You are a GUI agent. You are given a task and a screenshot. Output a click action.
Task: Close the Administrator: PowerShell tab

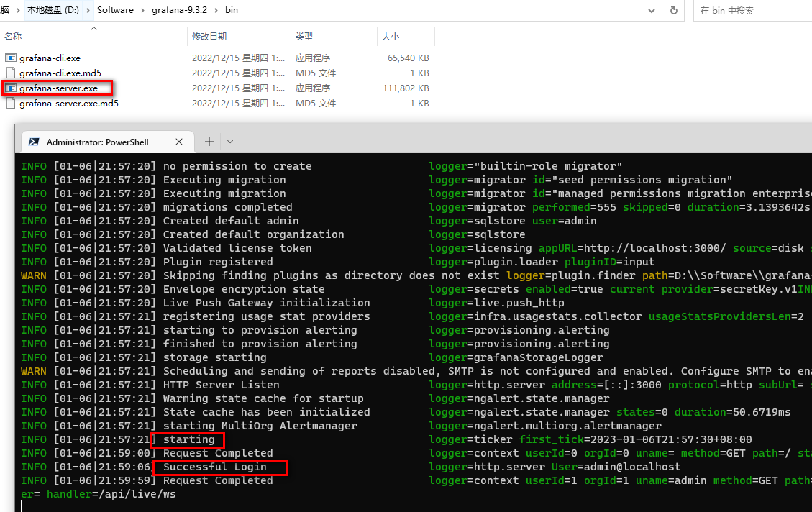pyautogui.click(x=179, y=142)
